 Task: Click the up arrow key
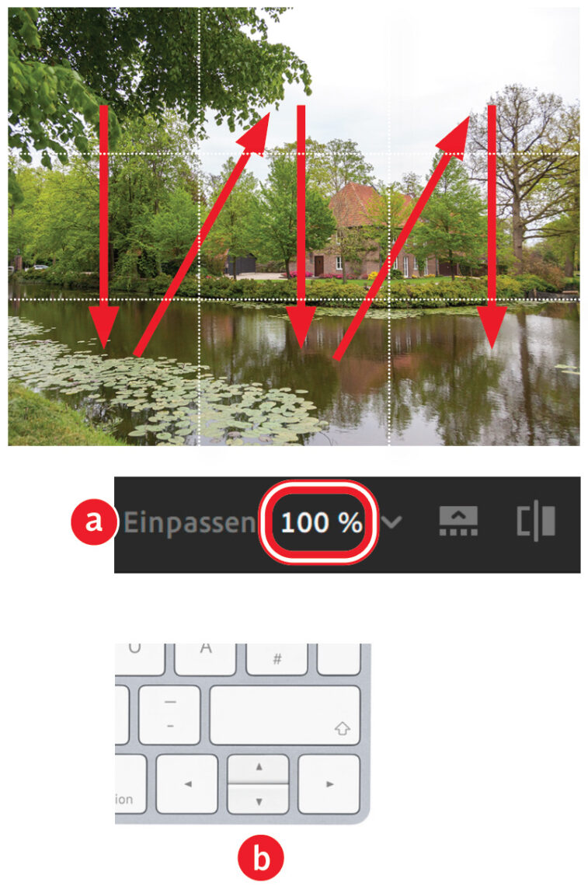pos(258,769)
